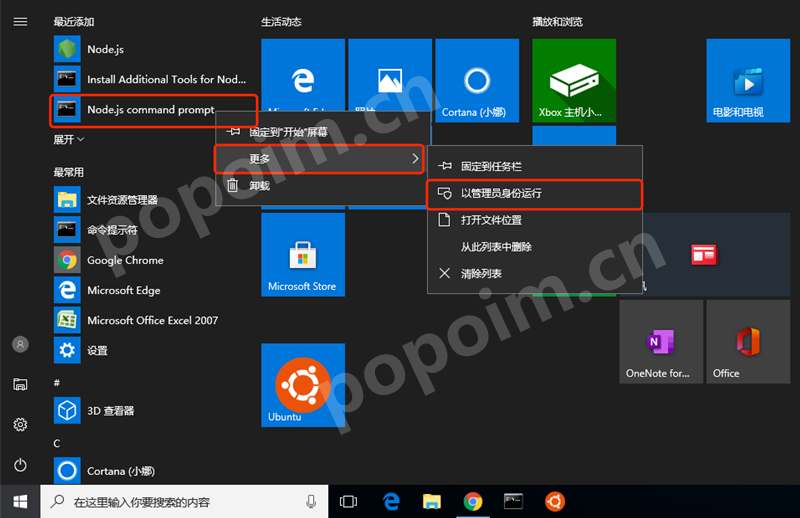Launch the Ubuntu tile
800x518 pixels.
tap(303, 385)
